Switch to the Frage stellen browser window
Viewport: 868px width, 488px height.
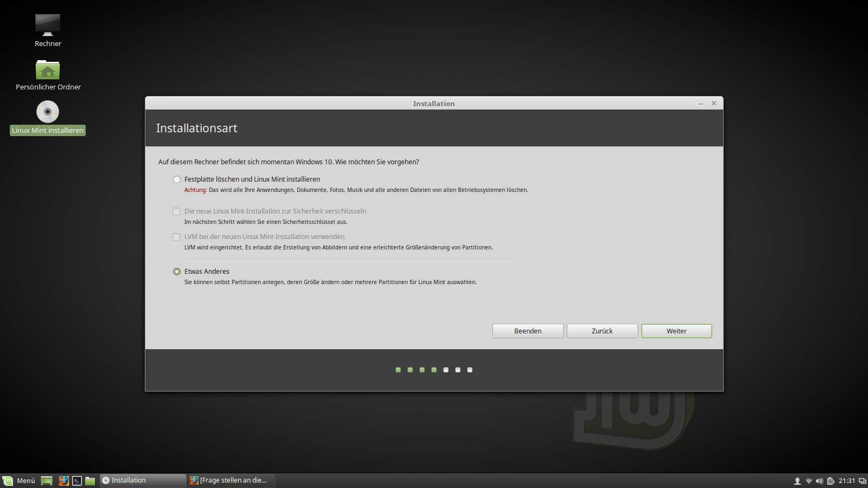pos(231,480)
